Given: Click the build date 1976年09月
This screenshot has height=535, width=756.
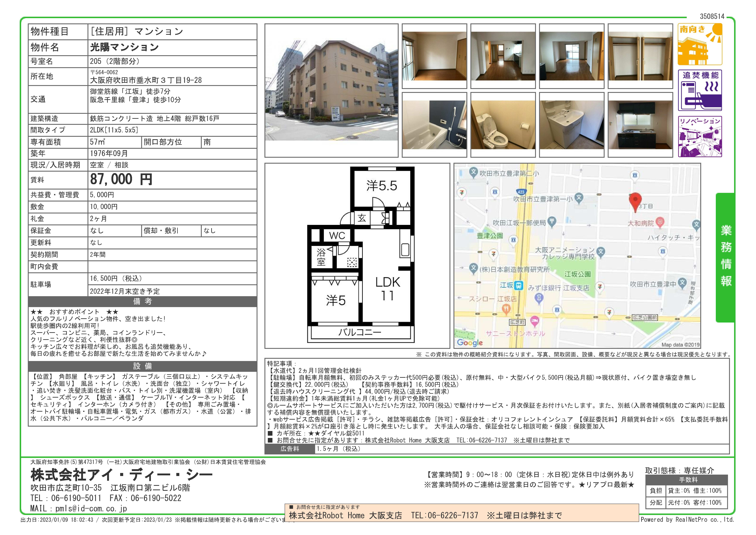Looking at the screenshot, I should click(x=109, y=154).
